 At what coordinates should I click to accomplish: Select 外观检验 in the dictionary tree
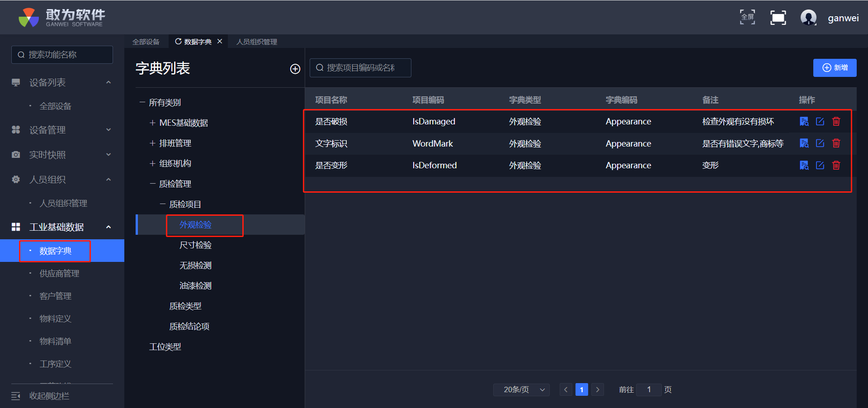196,225
